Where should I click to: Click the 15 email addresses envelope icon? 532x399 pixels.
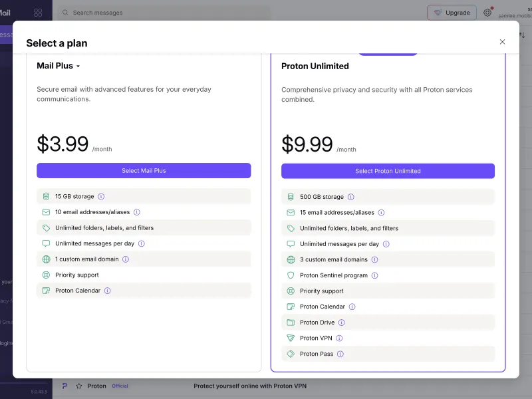(x=291, y=213)
